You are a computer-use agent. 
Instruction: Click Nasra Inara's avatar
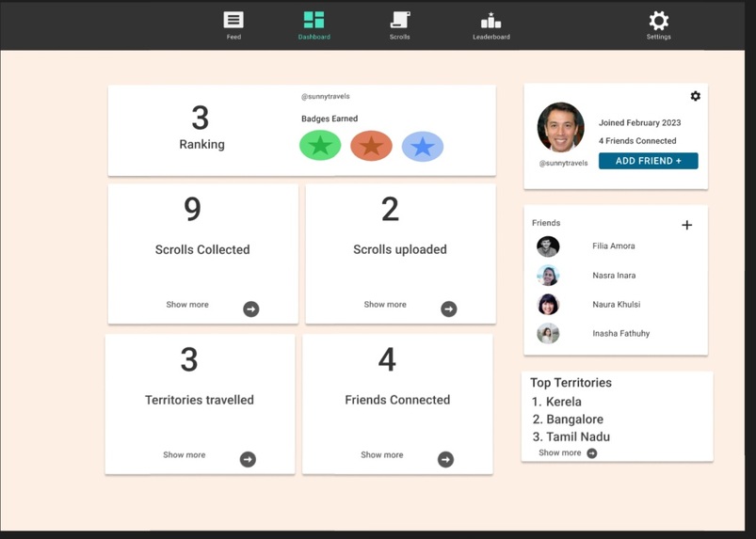click(x=548, y=276)
